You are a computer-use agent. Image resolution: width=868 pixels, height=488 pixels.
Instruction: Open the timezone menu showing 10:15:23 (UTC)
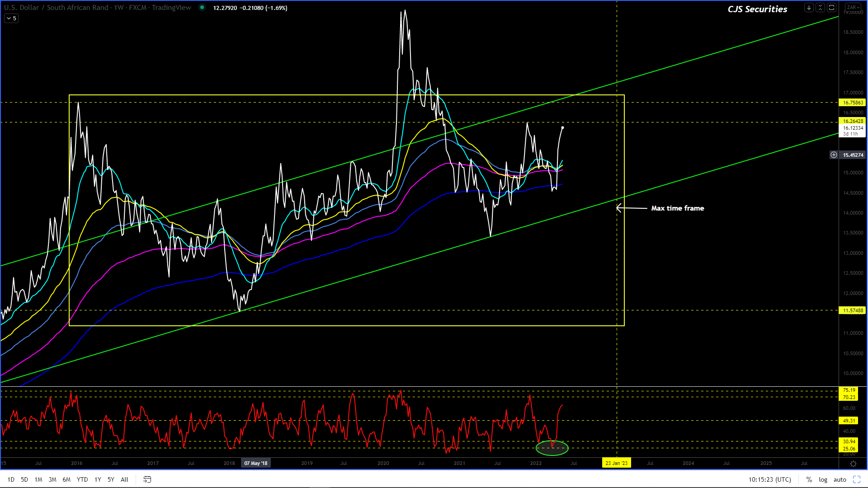pos(769,479)
